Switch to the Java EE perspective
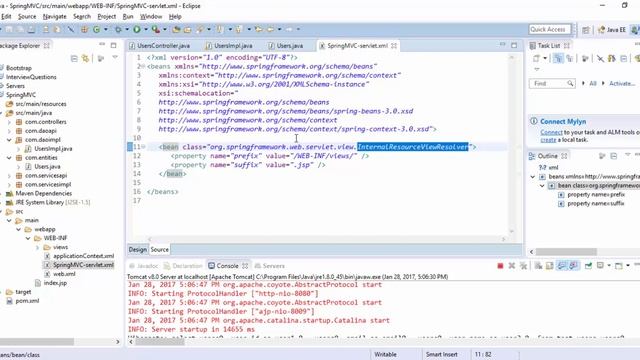 (x=611, y=30)
